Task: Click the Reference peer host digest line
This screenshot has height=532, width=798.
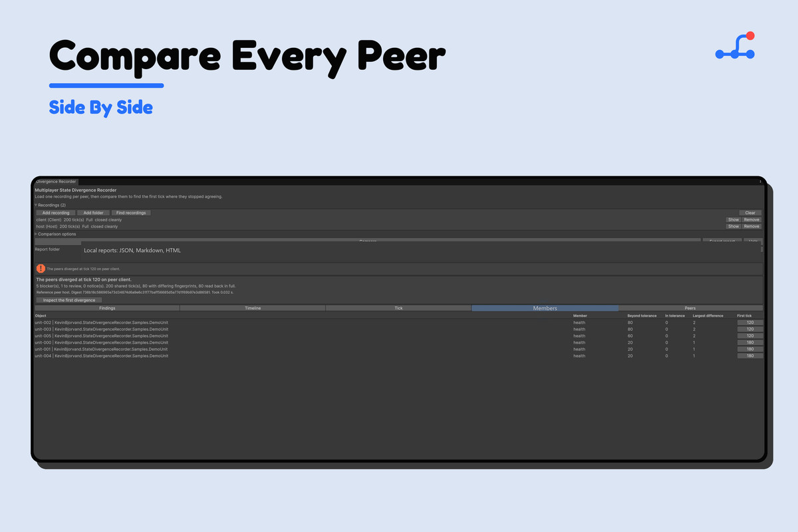Action: tap(134, 292)
